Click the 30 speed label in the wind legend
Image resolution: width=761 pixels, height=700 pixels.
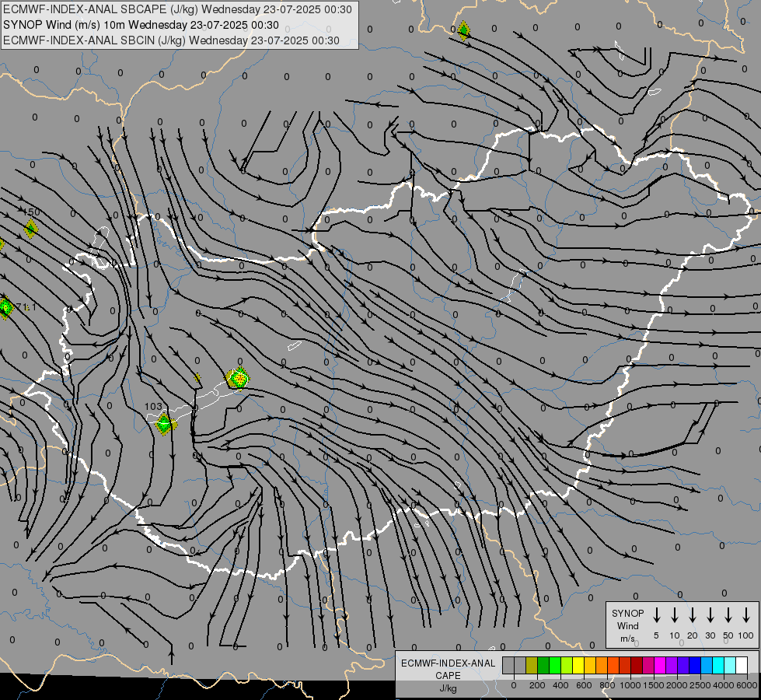[x=710, y=635]
